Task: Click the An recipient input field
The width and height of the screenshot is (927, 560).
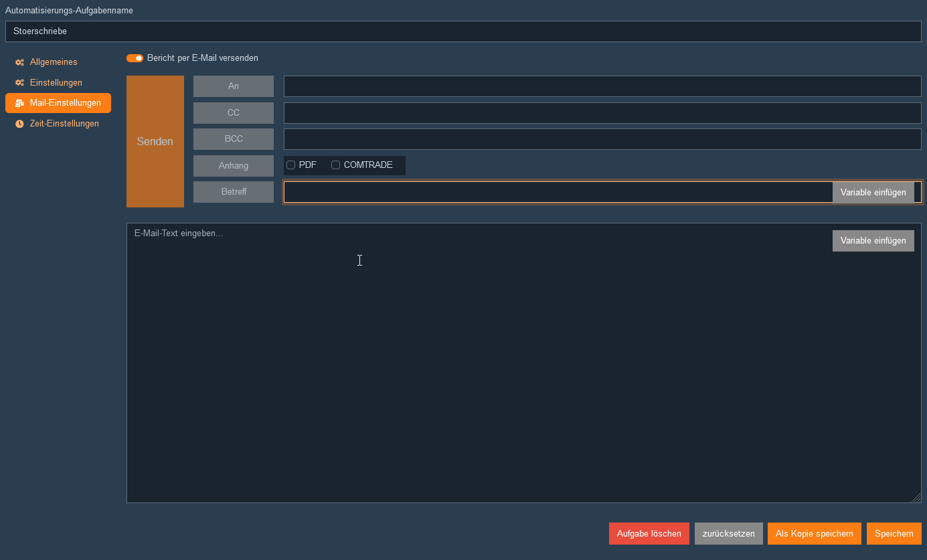Action: (x=602, y=86)
